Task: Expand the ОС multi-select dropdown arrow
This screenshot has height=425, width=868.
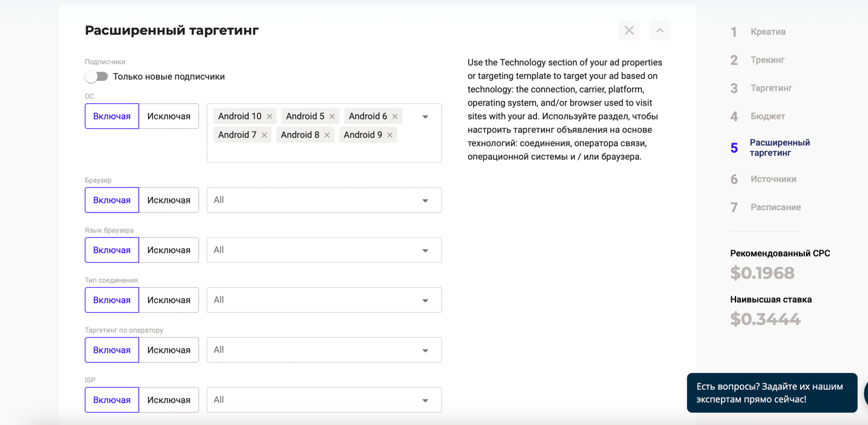Action: [425, 117]
